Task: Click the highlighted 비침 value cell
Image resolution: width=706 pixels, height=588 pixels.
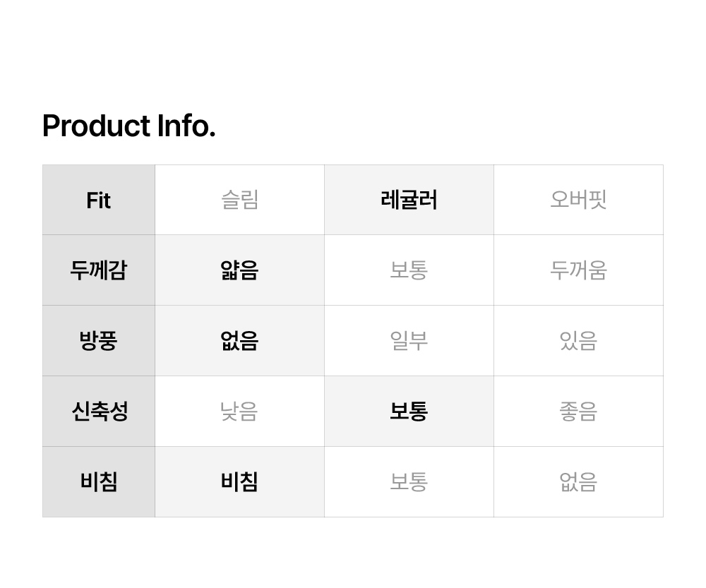Action: pos(239,482)
